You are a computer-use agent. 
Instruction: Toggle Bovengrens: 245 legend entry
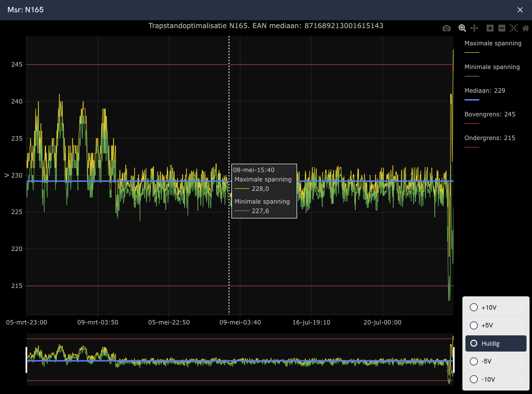pyautogui.click(x=490, y=114)
